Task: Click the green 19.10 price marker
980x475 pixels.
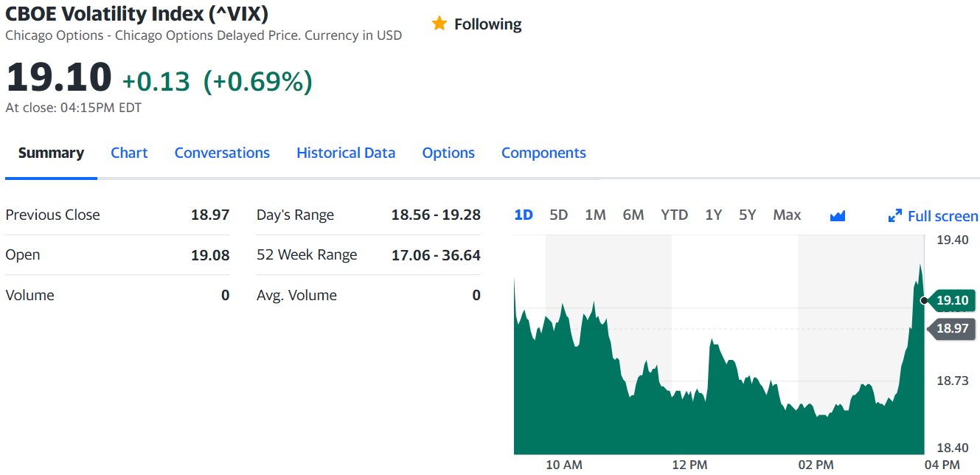Action: (x=951, y=300)
